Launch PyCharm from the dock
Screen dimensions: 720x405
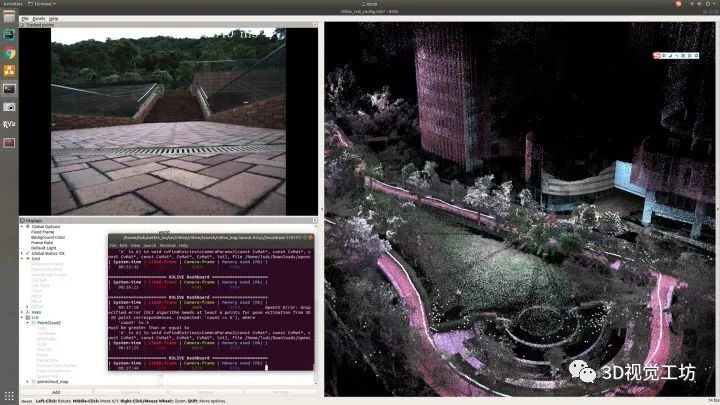pos(9,34)
